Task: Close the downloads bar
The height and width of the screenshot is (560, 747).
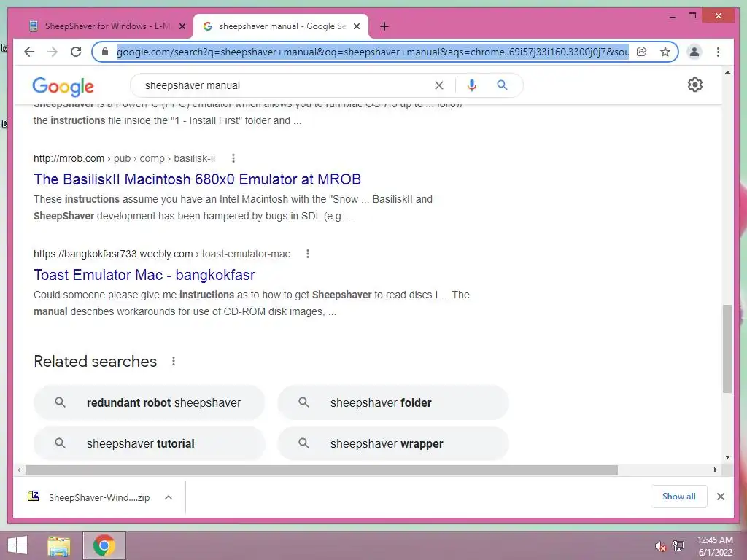Action: coord(720,497)
